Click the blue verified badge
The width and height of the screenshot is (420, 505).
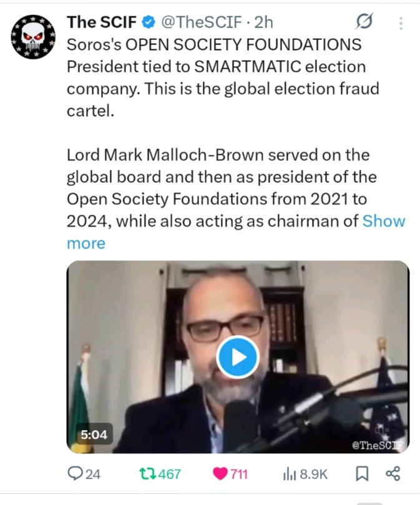149,23
